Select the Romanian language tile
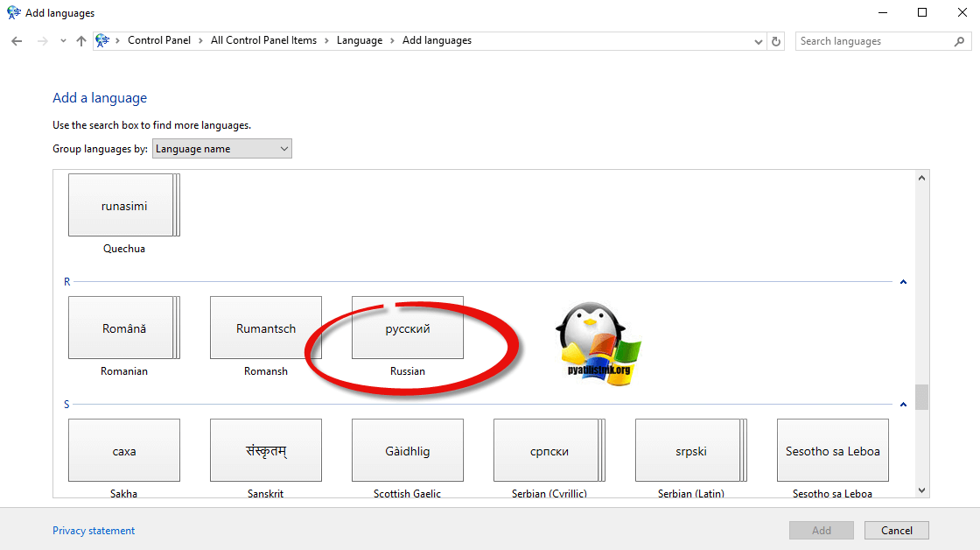Image resolution: width=980 pixels, height=550 pixels. click(123, 328)
